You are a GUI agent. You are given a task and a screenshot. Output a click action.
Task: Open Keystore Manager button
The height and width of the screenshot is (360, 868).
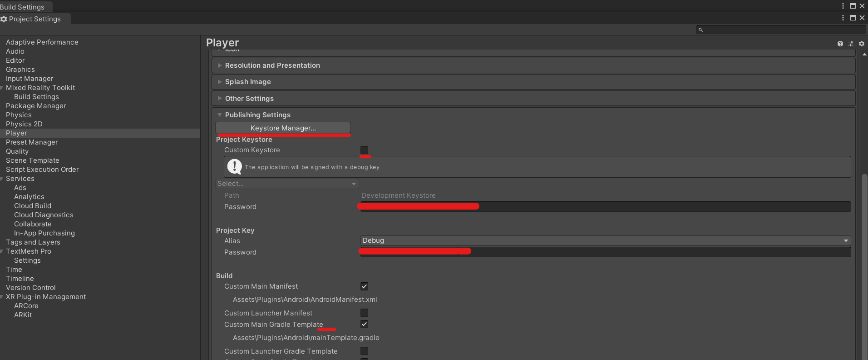(283, 128)
